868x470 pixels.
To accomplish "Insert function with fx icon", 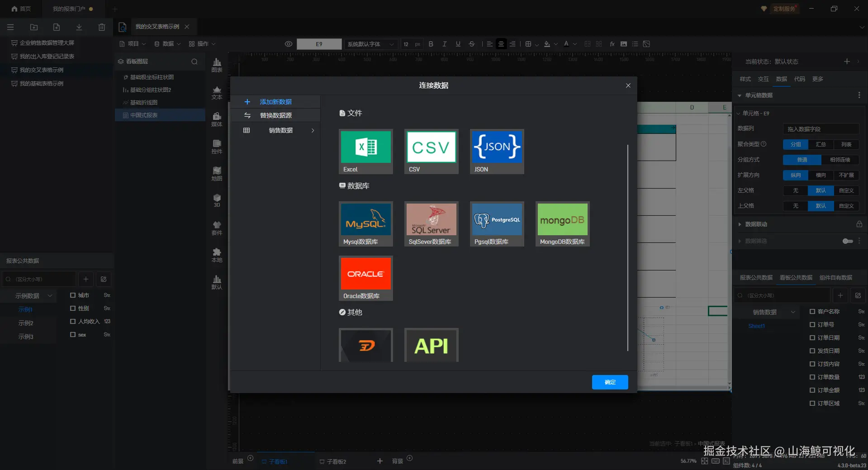I will click(x=612, y=44).
